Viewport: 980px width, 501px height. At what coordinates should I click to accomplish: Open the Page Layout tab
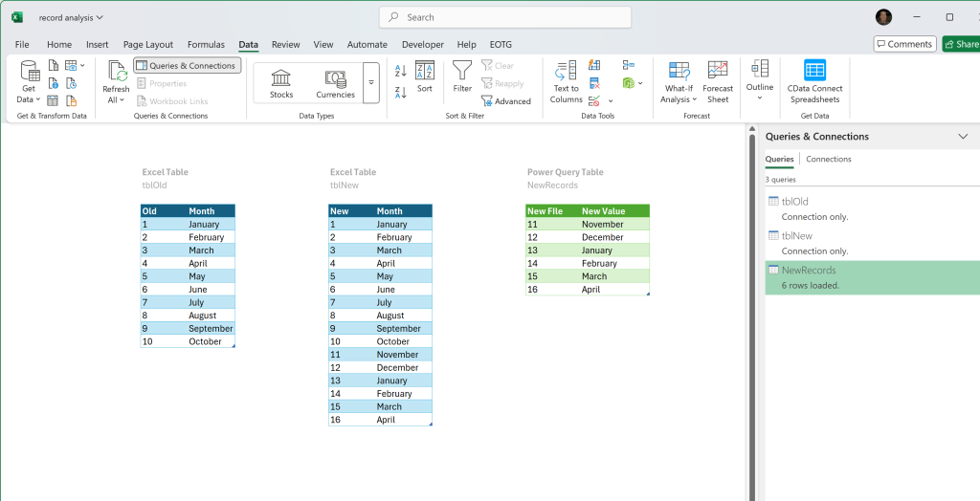click(148, 44)
